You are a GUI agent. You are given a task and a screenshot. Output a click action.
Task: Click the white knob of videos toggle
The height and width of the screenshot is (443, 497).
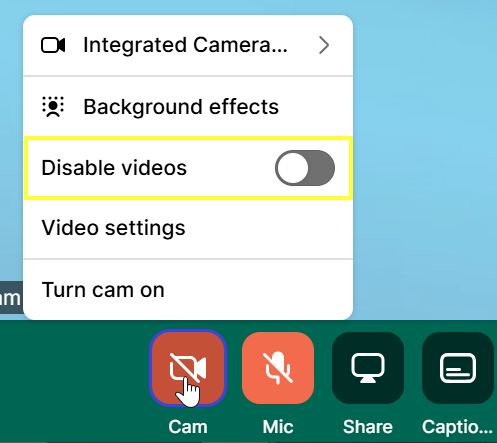[x=292, y=168]
